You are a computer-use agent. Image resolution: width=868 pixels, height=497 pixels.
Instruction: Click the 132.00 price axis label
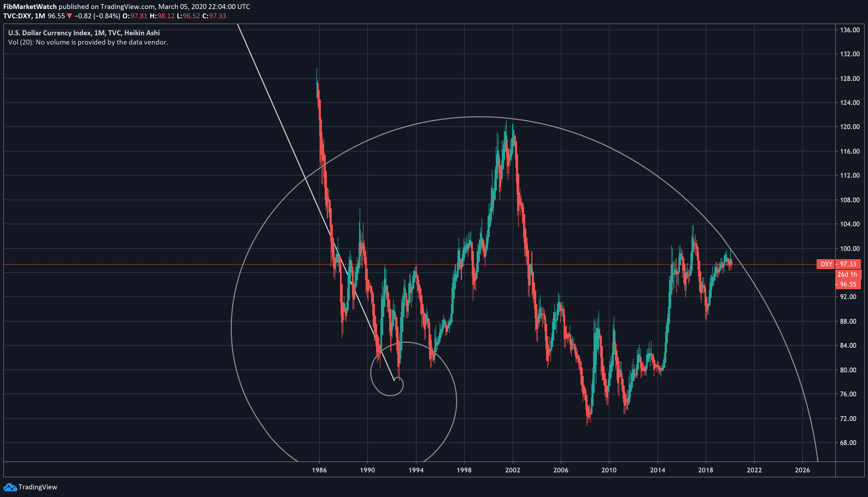[850, 54]
